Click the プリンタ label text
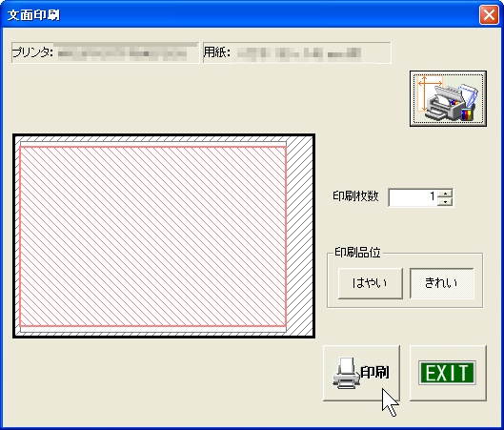Viewport: 504px width, 430px height. (32, 52)
